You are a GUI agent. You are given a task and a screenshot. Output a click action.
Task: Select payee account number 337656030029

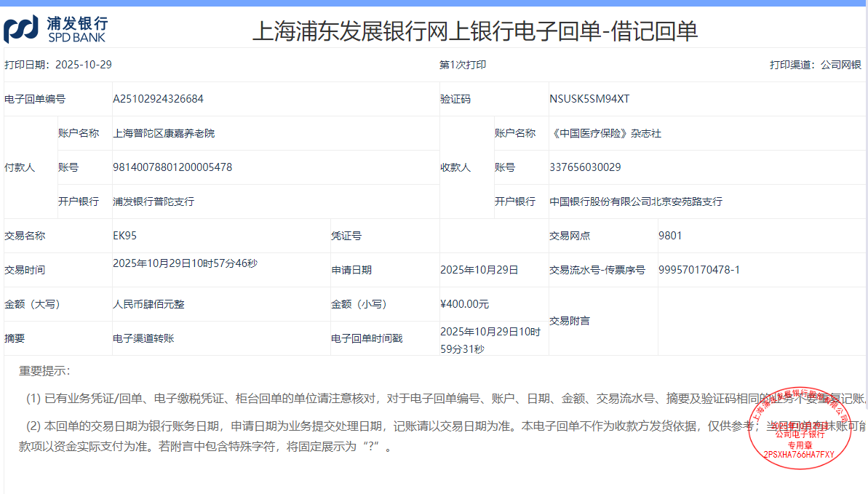pos(585,167)
